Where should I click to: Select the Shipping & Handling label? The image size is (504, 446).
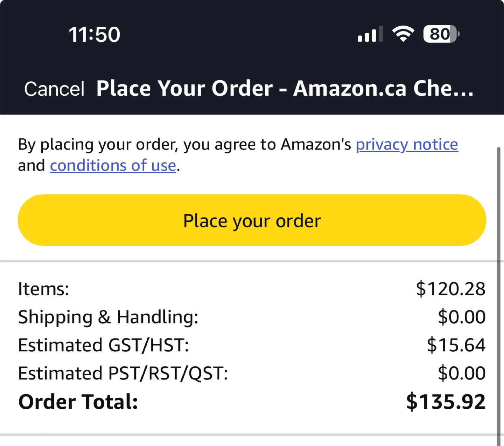[108, 317]
